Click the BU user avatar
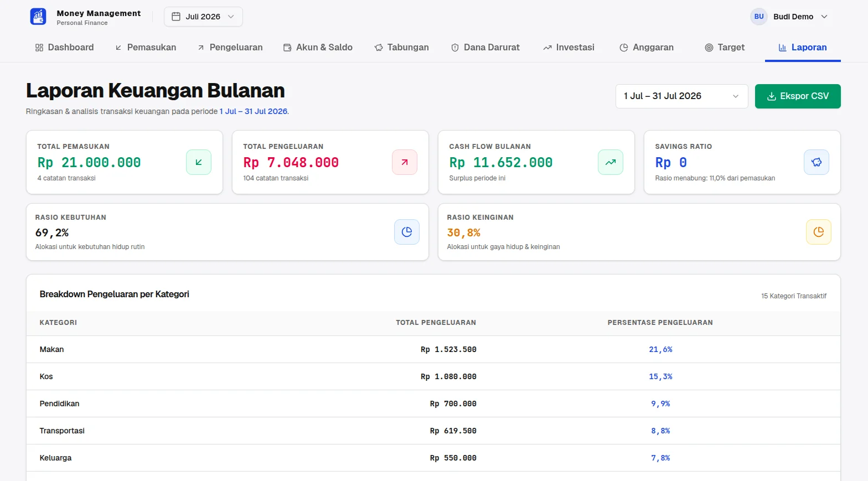Viewport: 868px width, 481px height. (759, 17)
